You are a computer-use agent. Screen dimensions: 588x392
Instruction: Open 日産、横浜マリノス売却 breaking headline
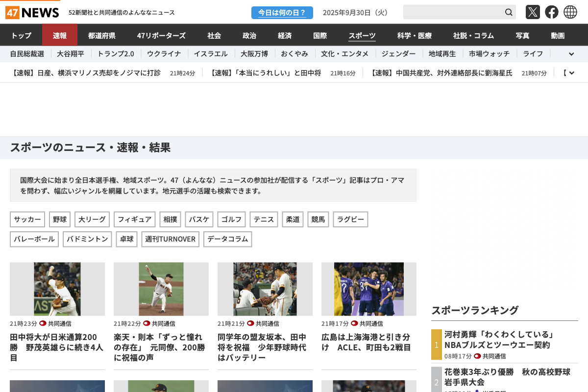coord(86,73)
